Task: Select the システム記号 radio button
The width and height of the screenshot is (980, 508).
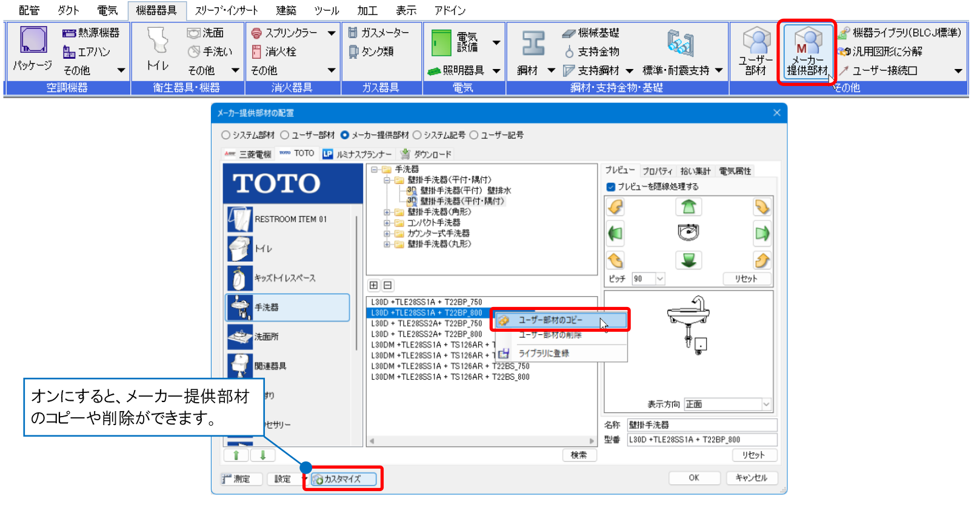Action: click(417, 135)
